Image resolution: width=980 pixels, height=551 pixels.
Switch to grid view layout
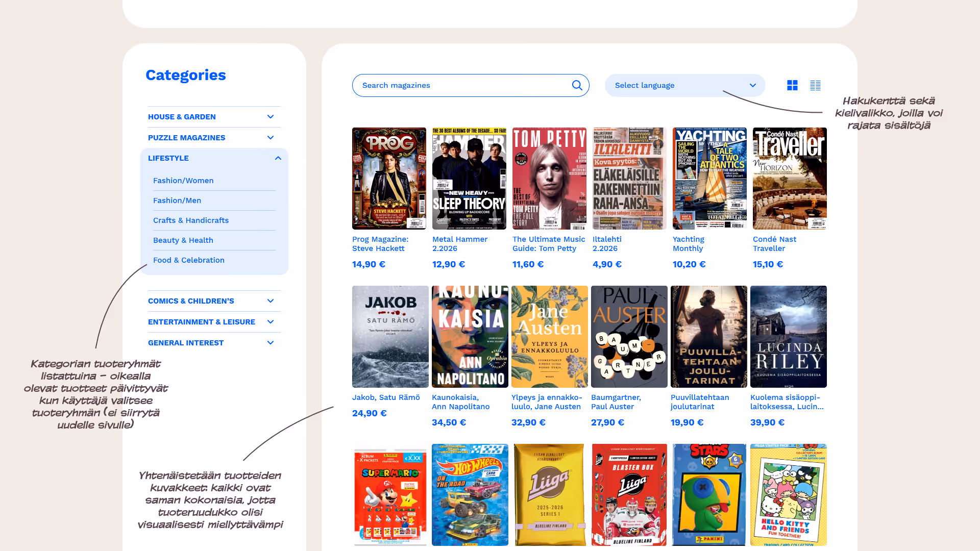792,85
